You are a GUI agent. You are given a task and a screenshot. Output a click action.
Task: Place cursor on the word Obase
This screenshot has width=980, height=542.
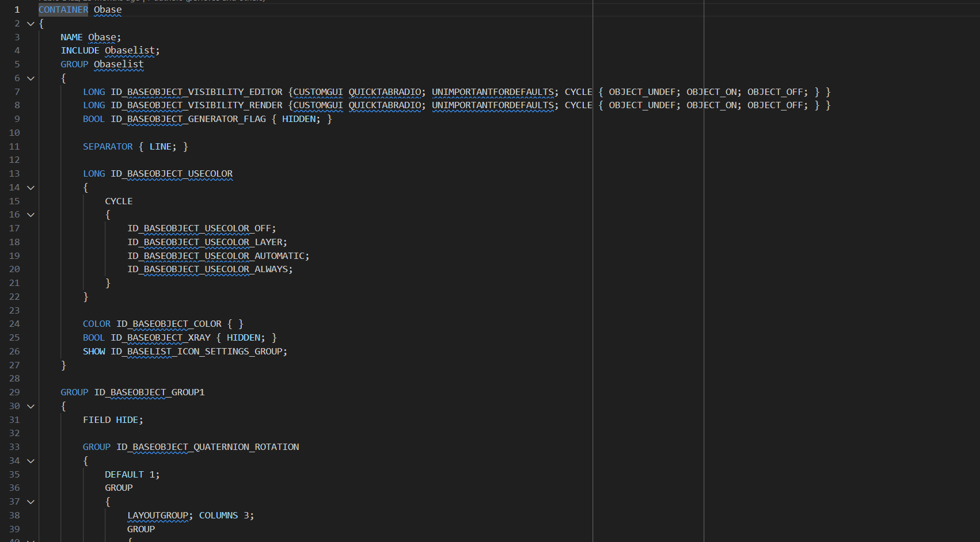tap(107, 9)
